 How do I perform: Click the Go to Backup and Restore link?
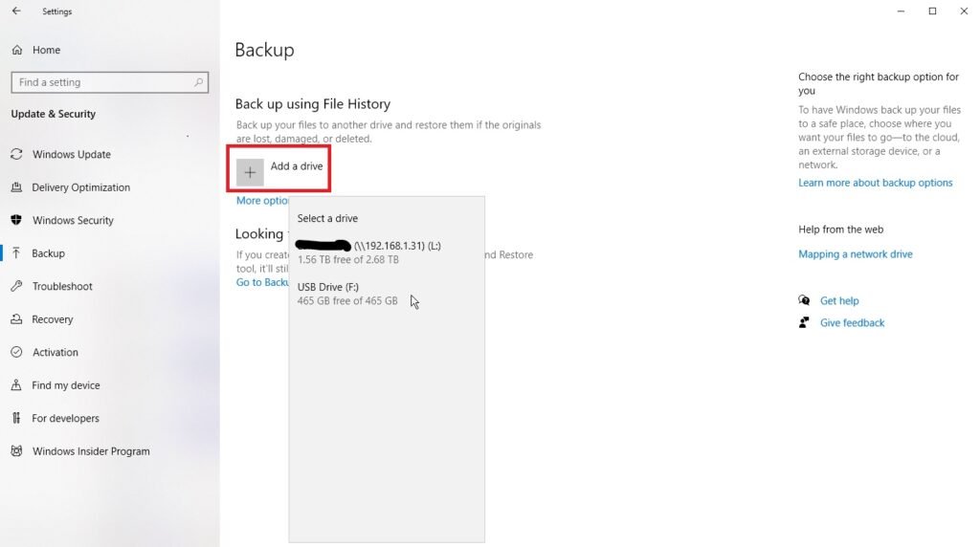262,282
